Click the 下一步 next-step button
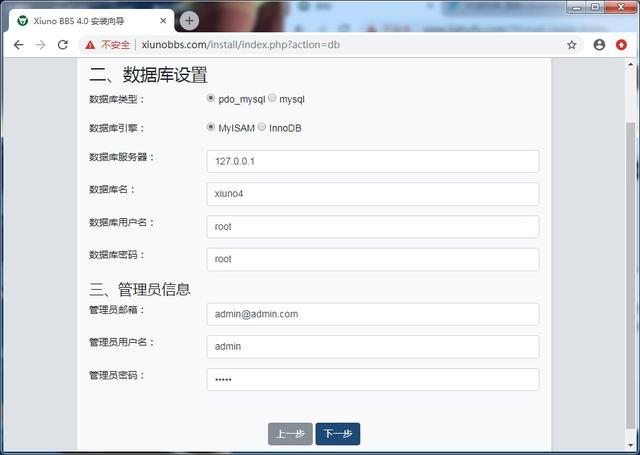 pos(338,434)
